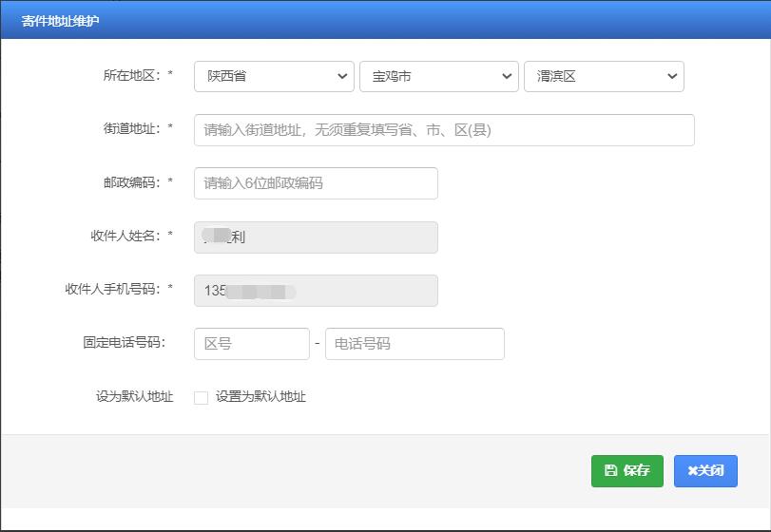Click the X icon on 关闭

(693, 471)
